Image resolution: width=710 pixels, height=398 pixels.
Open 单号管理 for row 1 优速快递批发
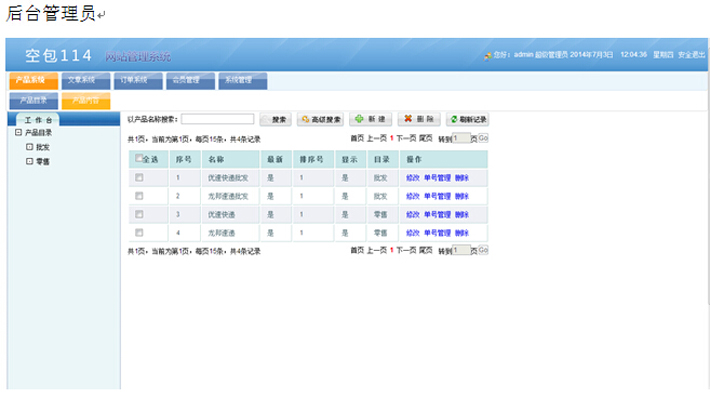437,178
